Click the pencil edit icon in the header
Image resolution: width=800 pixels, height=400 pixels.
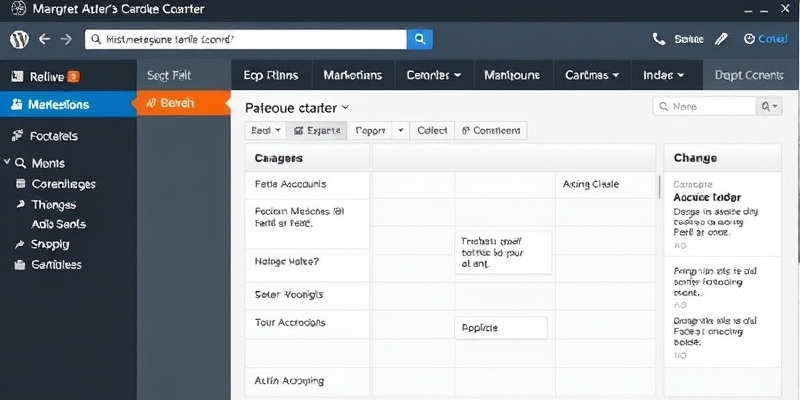pyautogui.click(x=721, y=39)
